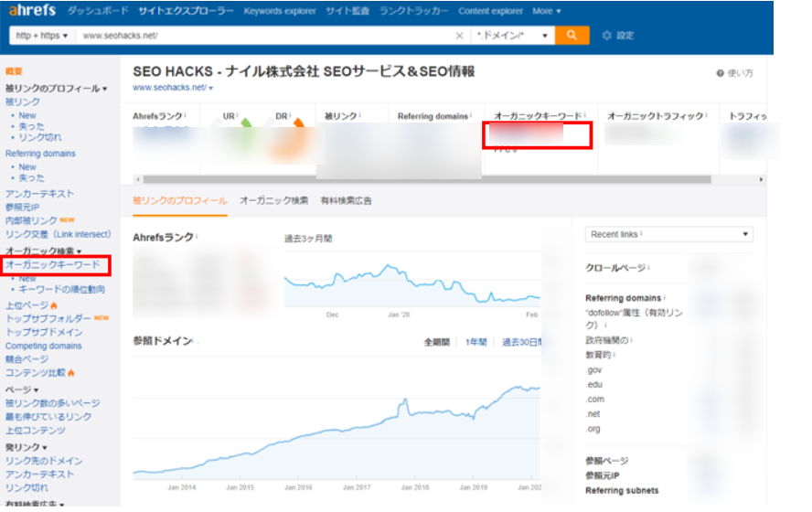Click the info icon beside クロールページ

(x=648, y=267)
